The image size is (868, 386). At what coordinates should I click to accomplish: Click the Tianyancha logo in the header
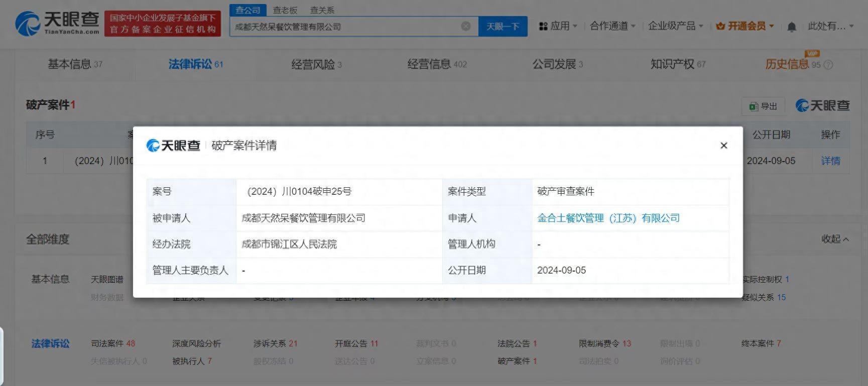point(57,24)
